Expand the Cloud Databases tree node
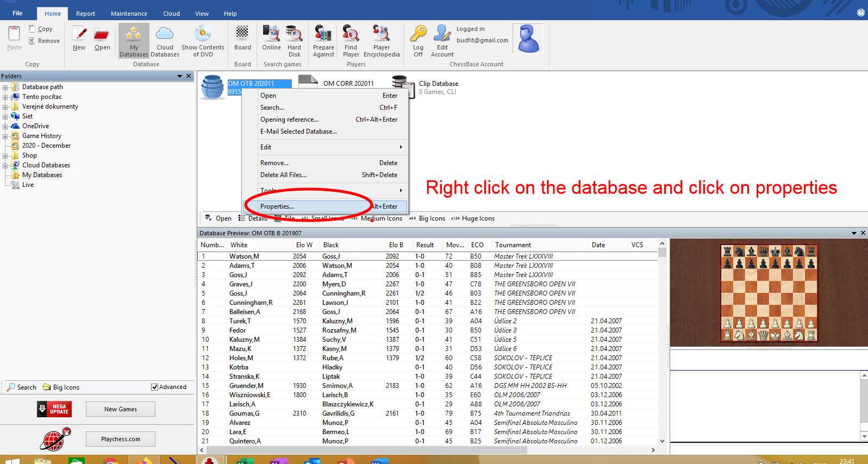 tap(5, 165)
